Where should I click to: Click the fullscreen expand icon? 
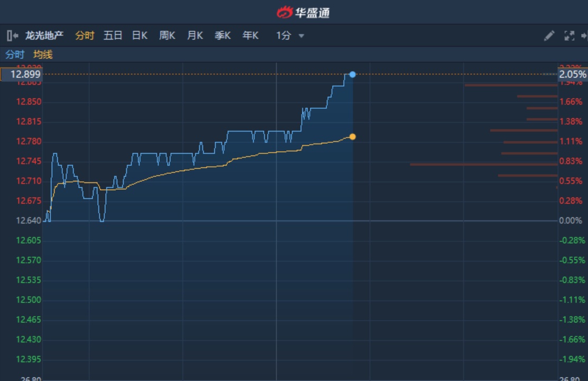pyautogui.click(x=569, y=36)
